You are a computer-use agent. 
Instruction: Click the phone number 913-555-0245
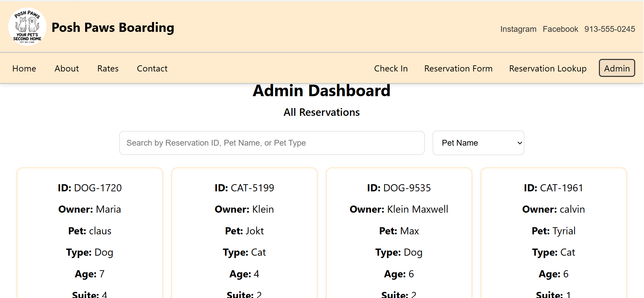(609, 29)
